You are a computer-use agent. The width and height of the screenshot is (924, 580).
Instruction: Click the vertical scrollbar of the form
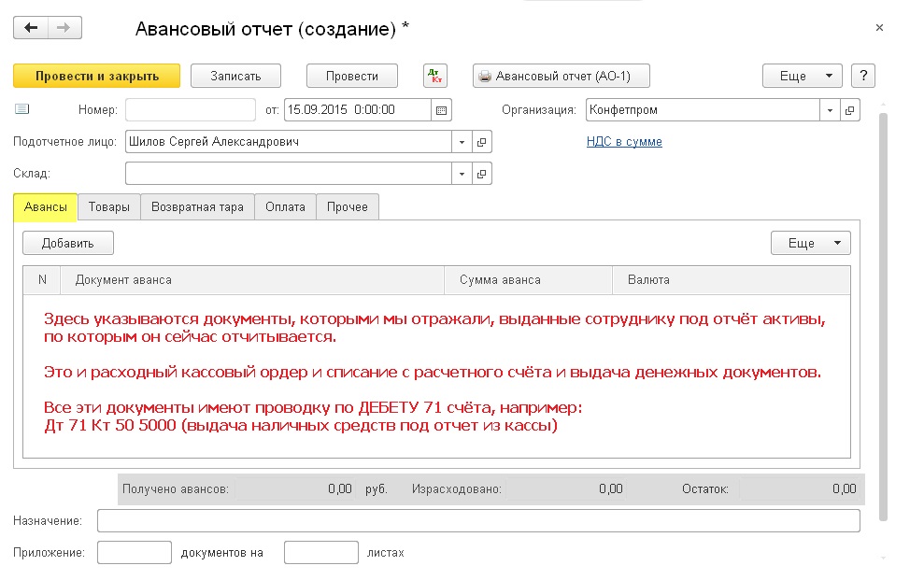coord(883,318)
